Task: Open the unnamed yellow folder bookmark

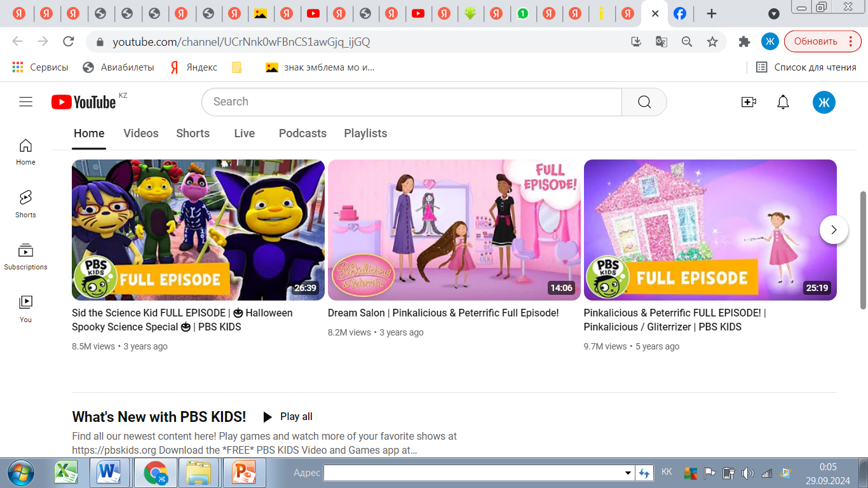Action: click(237, 67)
